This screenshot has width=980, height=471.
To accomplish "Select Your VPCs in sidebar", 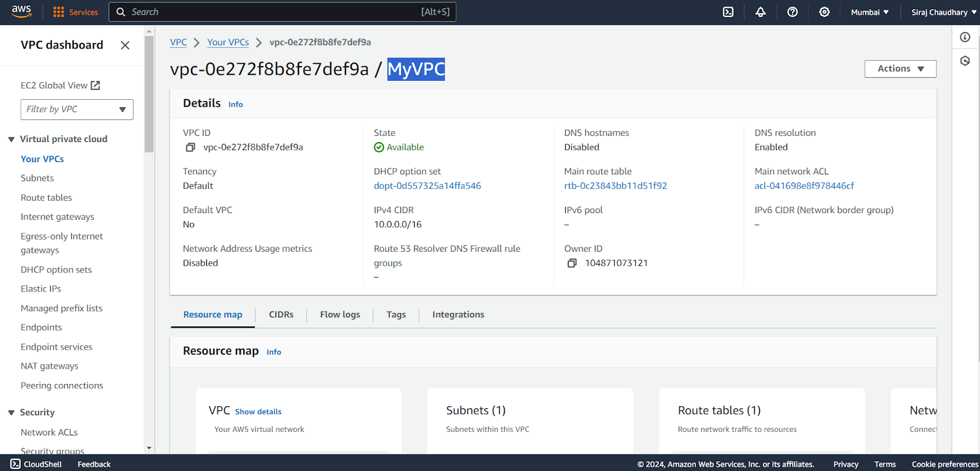I will coord(42,159).
